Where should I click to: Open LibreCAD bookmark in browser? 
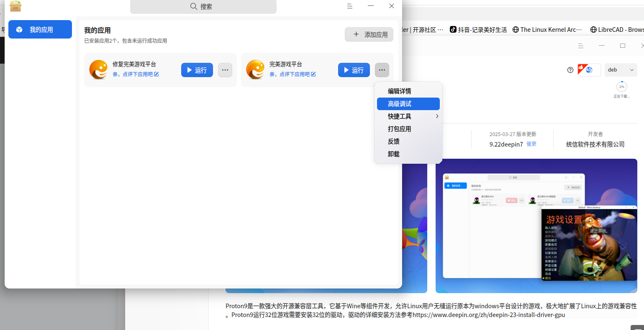(x=617, y=29)
